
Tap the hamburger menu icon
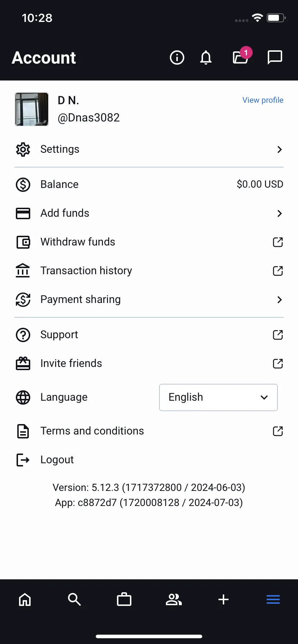[273, 599]
